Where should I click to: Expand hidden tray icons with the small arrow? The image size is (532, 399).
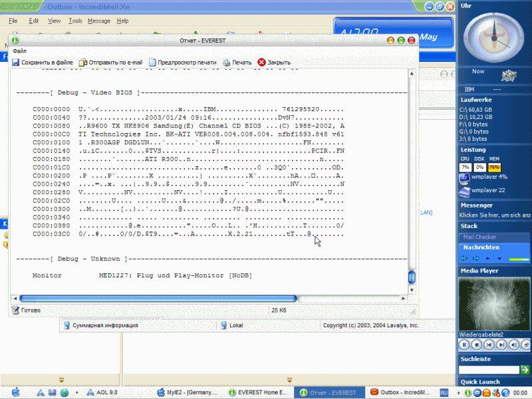(x=459, y=393)
